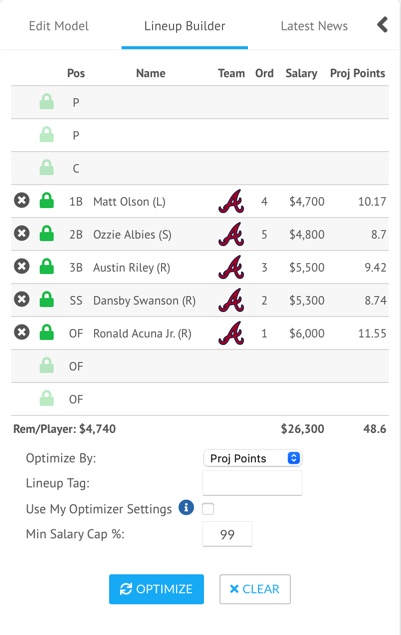Remove Austin Riley from the 3B slot
Viewport: 401px width, 635px height.
22,266
